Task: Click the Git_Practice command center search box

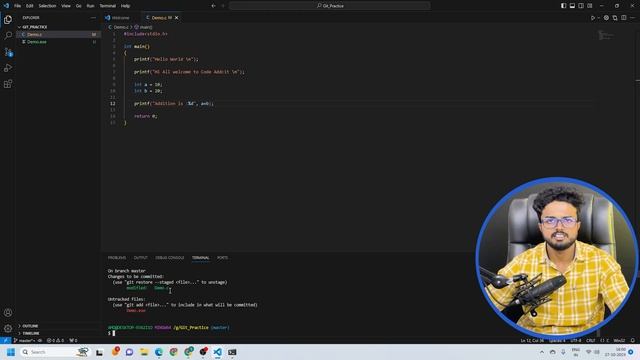Action: (330, 6)
